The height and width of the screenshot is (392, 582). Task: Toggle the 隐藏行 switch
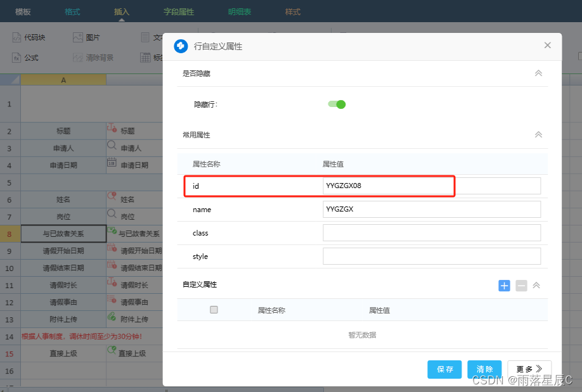(x=337, y=104)
